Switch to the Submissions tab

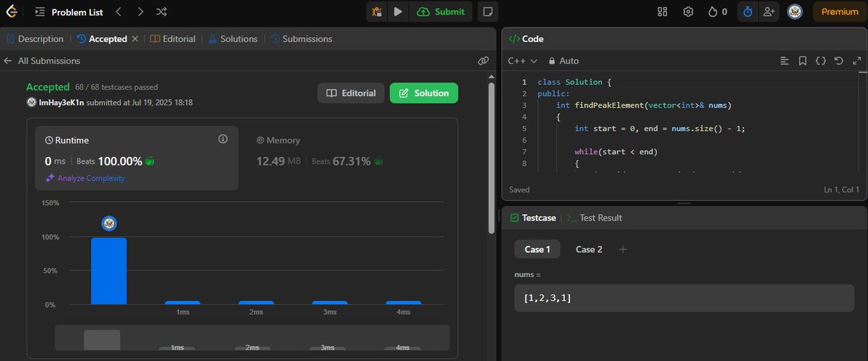(x=301, y=39)
